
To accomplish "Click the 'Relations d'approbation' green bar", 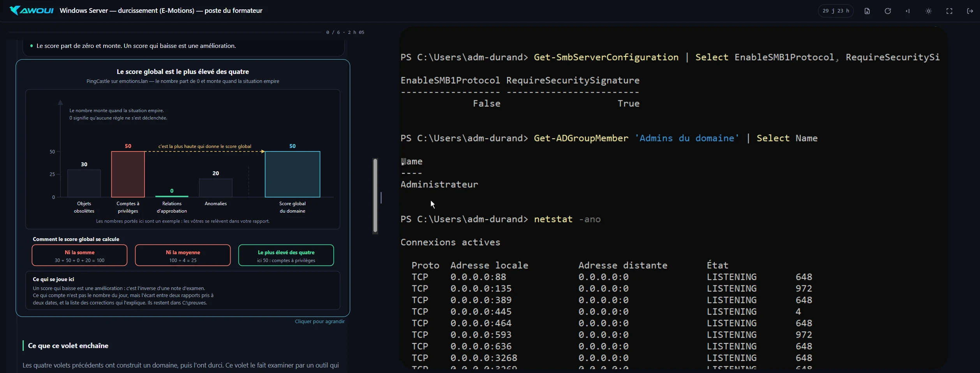I will [x=172, y=196].
